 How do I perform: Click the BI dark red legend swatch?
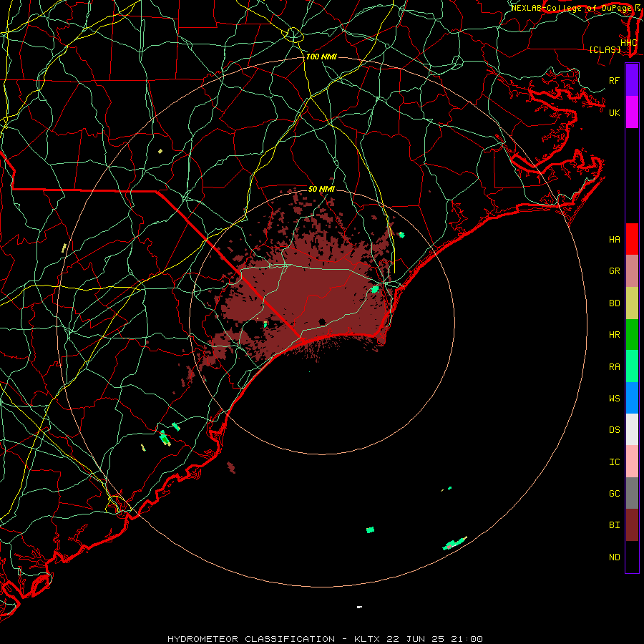click(632, 525)
